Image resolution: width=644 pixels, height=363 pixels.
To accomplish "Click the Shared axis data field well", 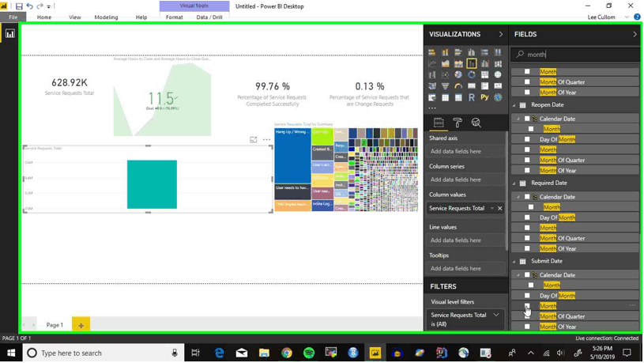I will coord(465,151).
